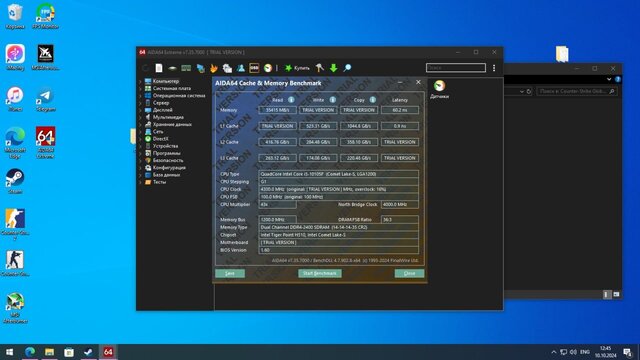Open the Датчики icon in right pane
Image resolution: width=640 pixels, height=360 pixels.
pyautogui.click(x=439, y=89)
